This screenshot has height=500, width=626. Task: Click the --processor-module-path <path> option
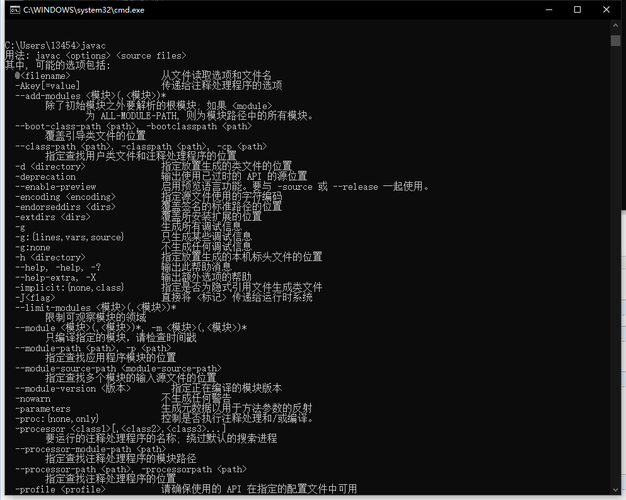pyautogui.click(x=91, y=450)
